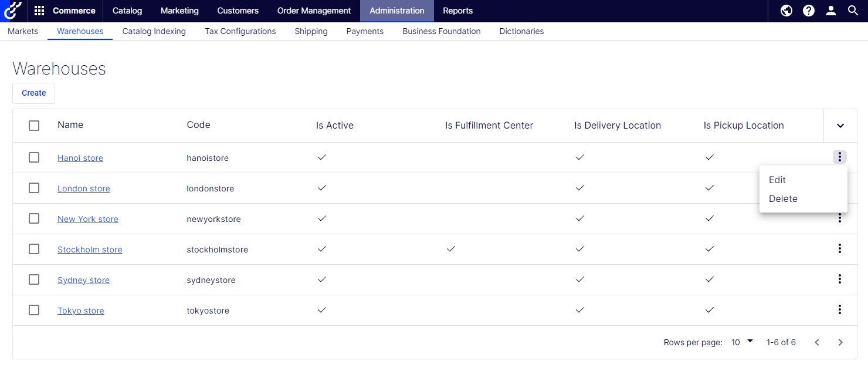The width and height of the screenshot is (868, 374).
Task: Expand the column options chevron in table header
Action: pyautogui.click(x=840, y=125)
